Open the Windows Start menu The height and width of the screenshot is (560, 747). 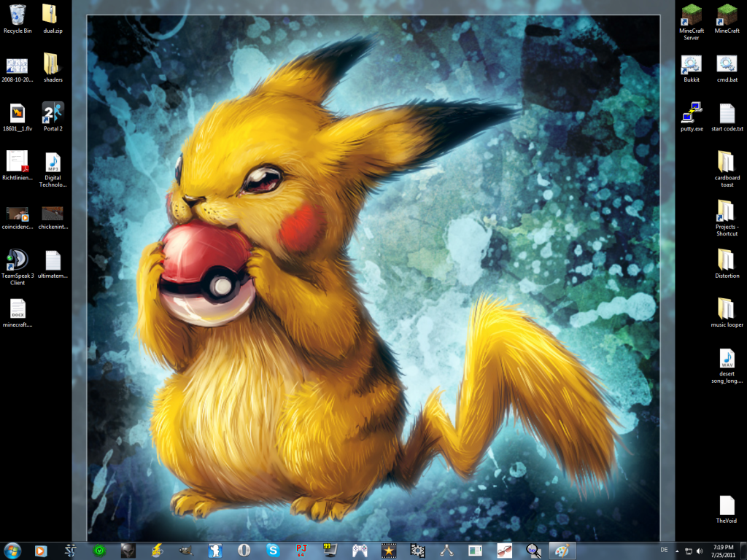click(x=12, y=551)
